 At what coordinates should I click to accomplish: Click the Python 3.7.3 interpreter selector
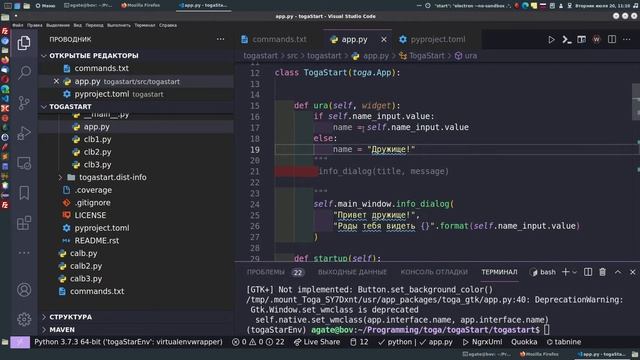pyautogui.click(x=128, y=342)
